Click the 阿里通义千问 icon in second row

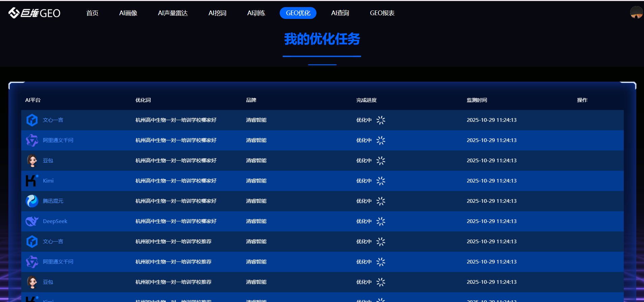tap(32, 140)
